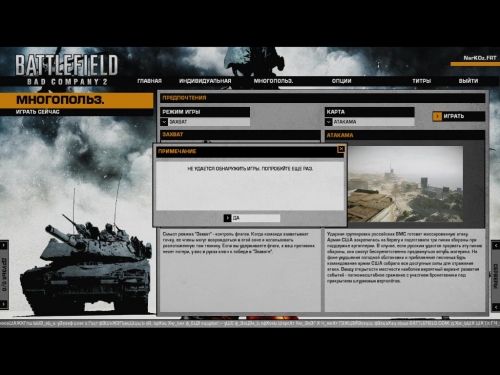
Task: Expand the Режим игры dropdown arrow
Action: click(164, 122)
